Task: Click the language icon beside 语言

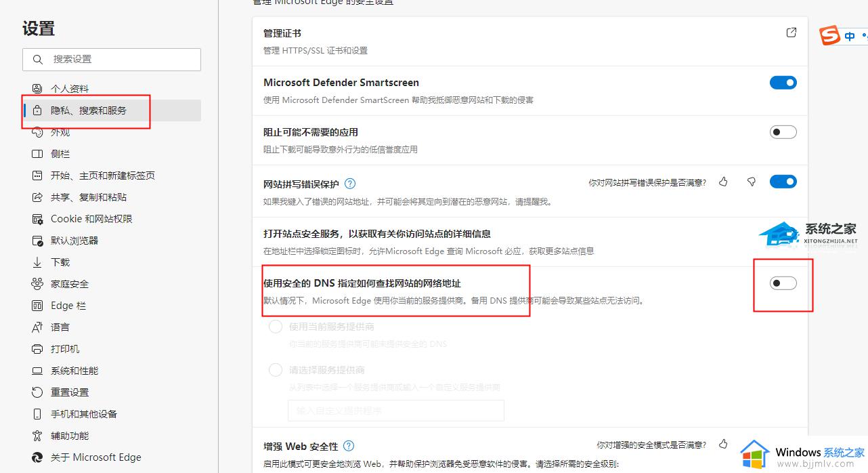Action: coord(37,327)
